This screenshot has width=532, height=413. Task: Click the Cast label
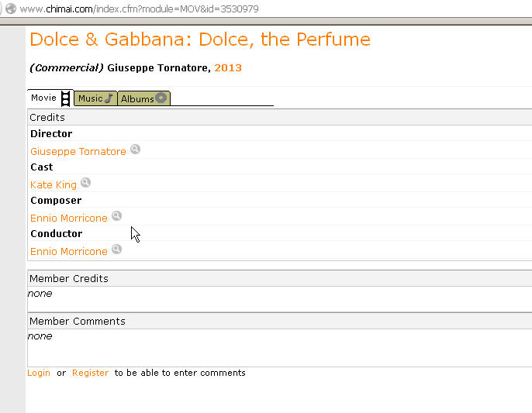click(x=42, y=167)
